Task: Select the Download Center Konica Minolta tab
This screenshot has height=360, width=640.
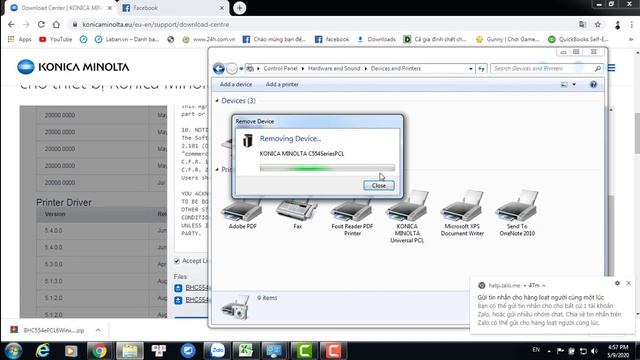Action: (x=61, y=8)
